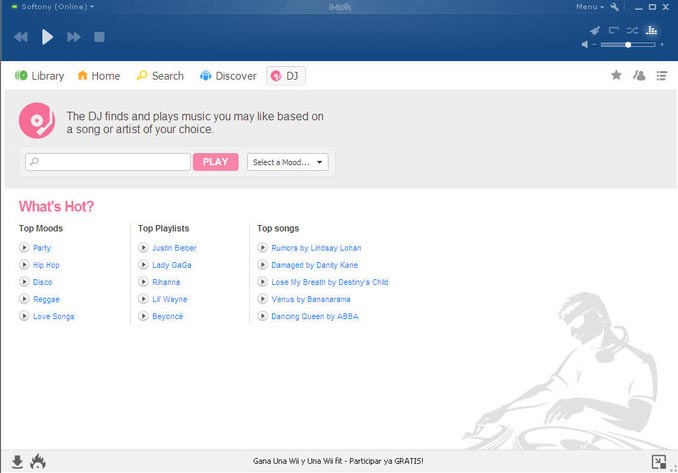Viewport: 678px width, 473px height.
Task: Open the equalizer bars icon
Action: point(651,30)
